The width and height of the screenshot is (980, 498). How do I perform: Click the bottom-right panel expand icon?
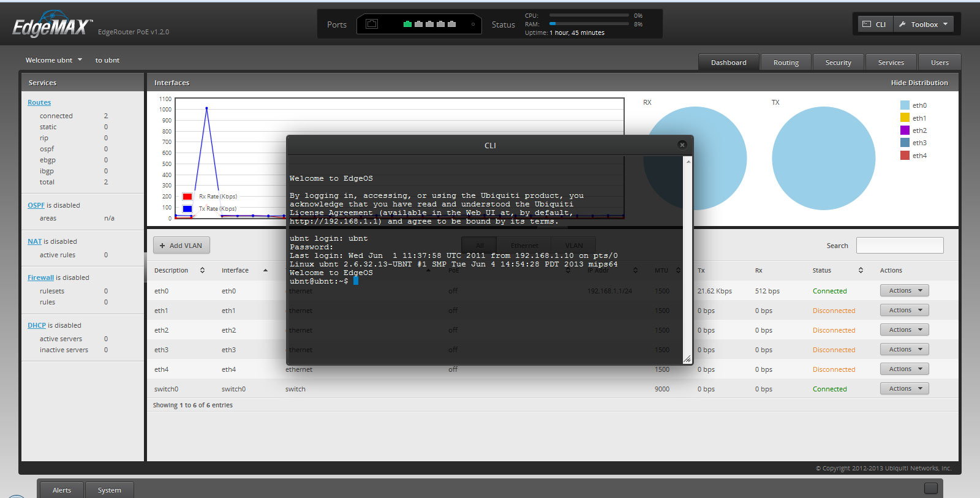(x=930, y=488)
